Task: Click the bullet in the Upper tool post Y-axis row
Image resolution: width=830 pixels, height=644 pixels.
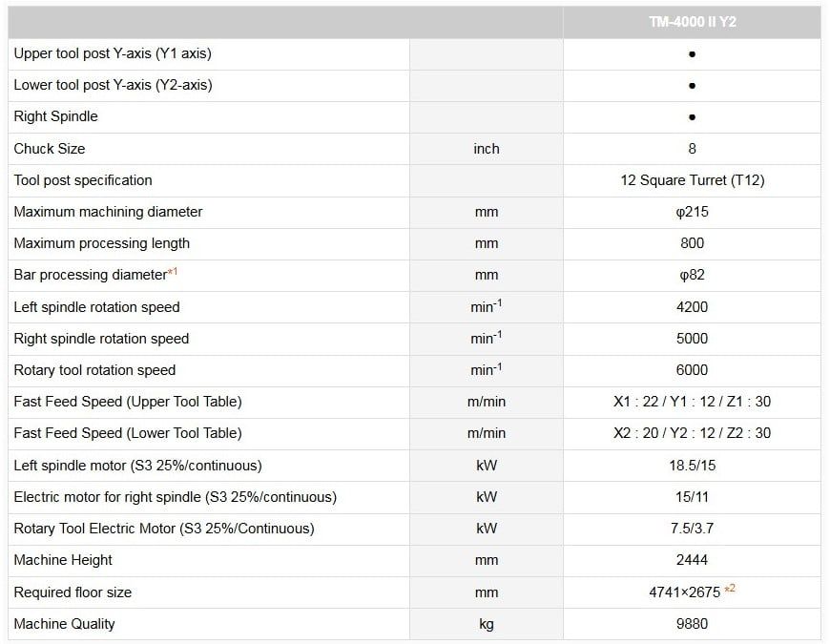Action: click(x=692, y=54)
